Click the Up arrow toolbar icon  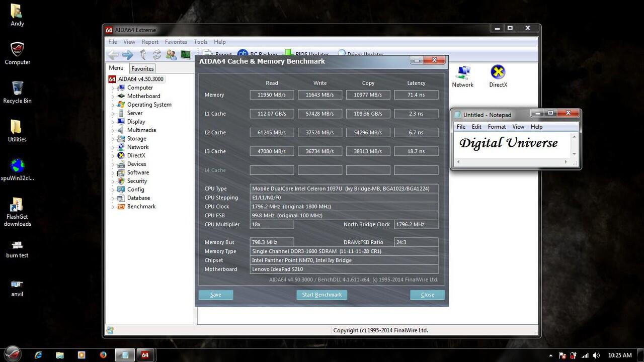143,55
